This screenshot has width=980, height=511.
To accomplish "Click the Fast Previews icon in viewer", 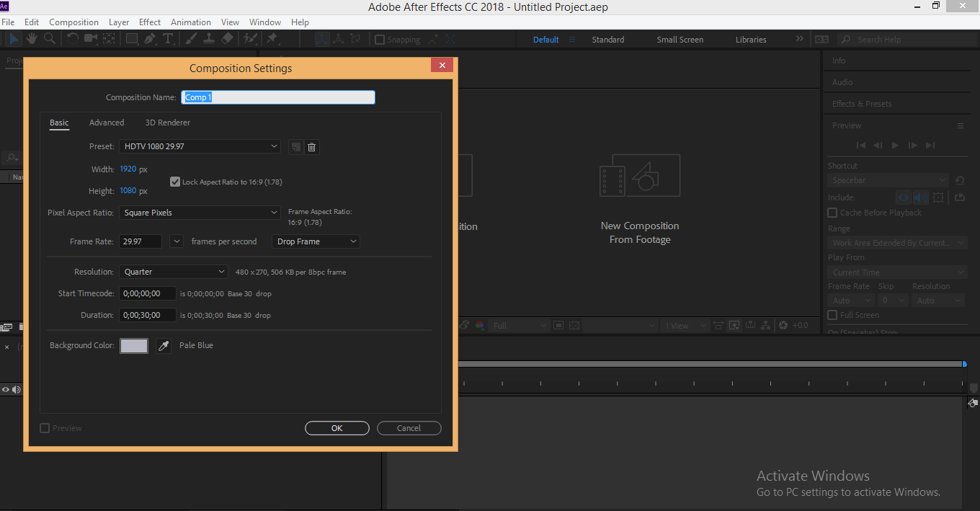I will pos(734,326).
